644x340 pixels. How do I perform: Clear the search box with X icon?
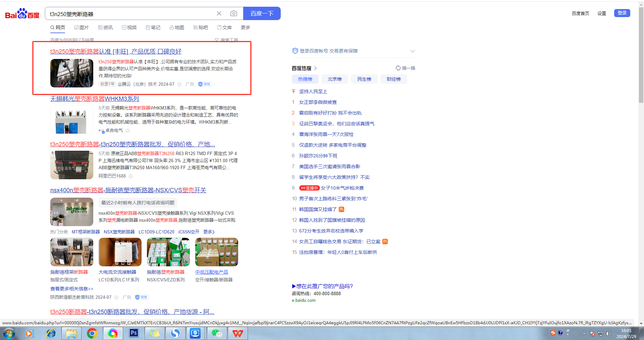(x=219, y=13)
